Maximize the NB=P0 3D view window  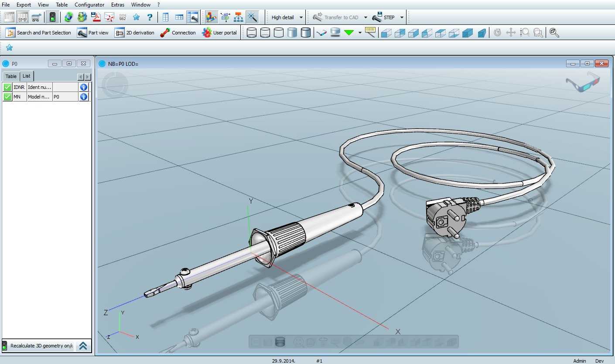587,64
